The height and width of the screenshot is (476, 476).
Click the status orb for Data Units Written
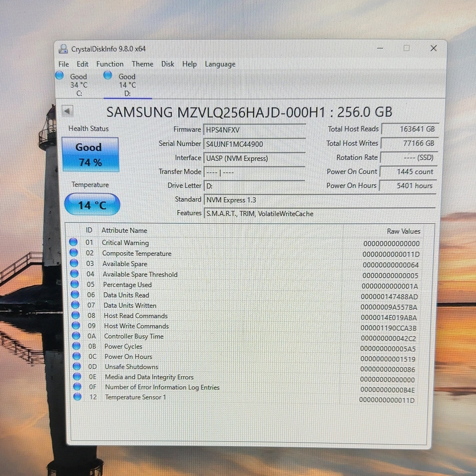click(x=75, y=305)
